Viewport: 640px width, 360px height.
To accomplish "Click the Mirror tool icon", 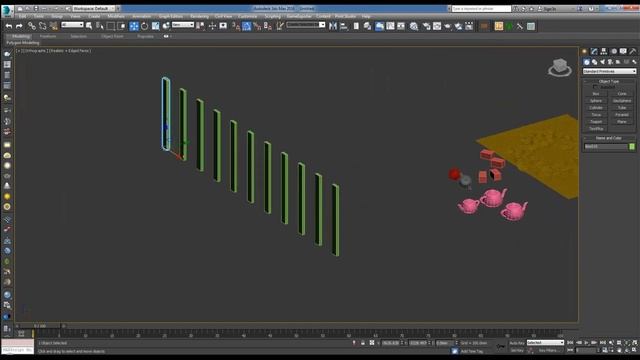I will pos(333,26).
